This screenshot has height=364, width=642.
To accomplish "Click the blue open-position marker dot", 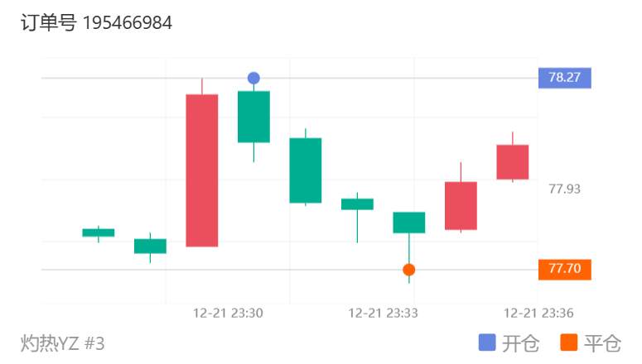I will click(x=253, y=78).
